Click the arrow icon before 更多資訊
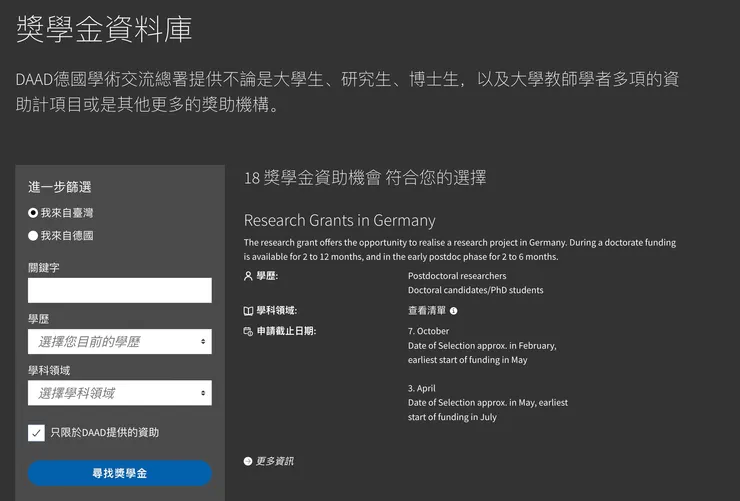This screenshot has height=501, width=740. [248, 461]
